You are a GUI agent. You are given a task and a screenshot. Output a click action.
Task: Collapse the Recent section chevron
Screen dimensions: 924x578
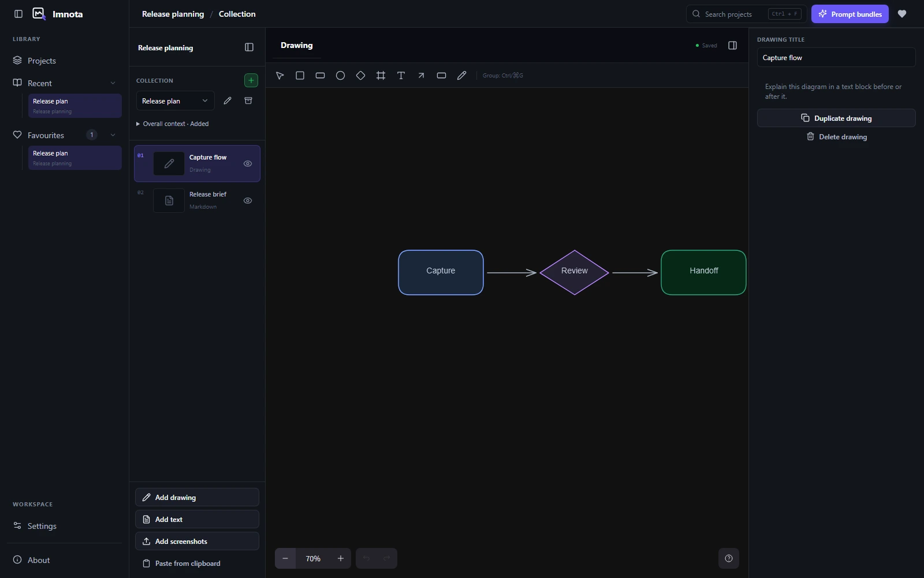[x=113, y=83]
